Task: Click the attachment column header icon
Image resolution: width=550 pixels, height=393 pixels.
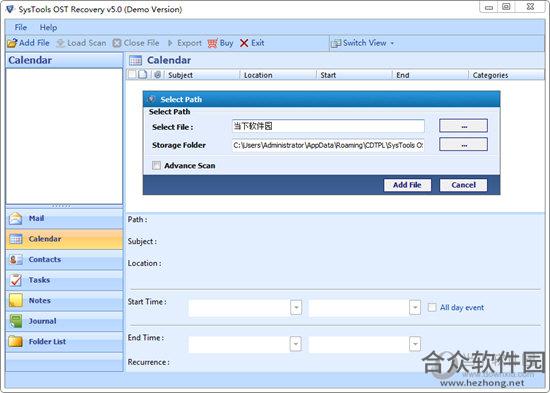Action: (x=157, y=74)
